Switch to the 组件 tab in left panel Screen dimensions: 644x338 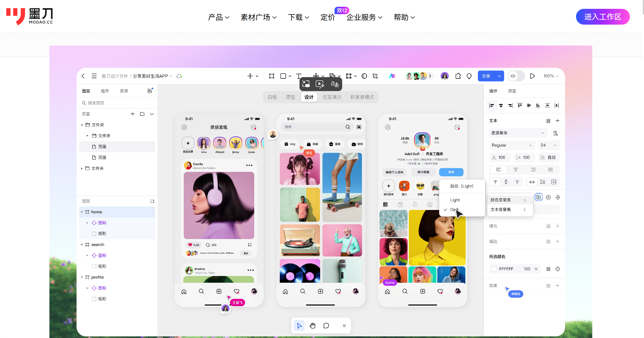(105, 91)
